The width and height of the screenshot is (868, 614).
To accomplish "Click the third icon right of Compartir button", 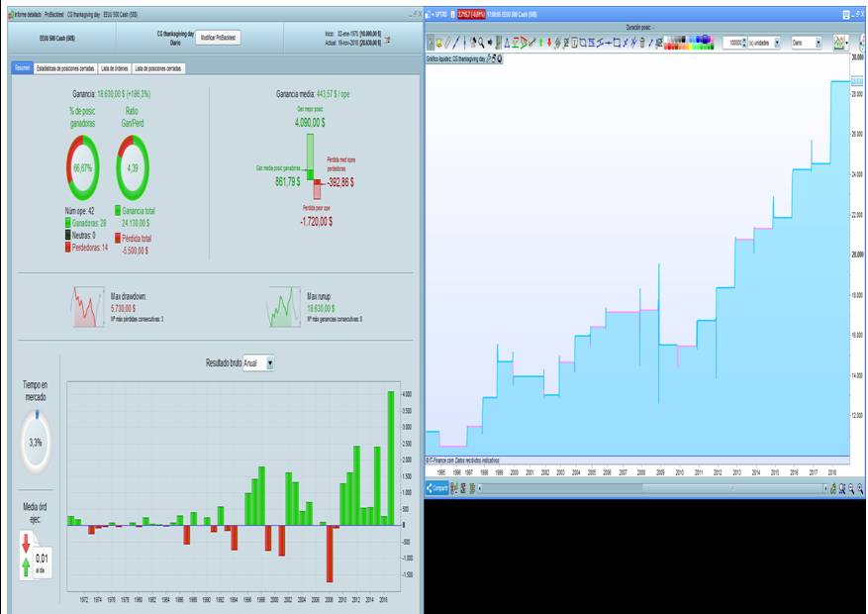I will 472,488.
